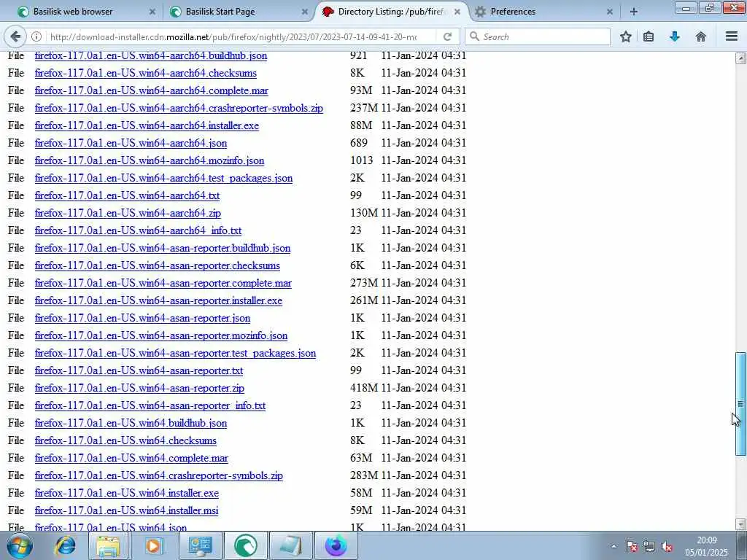Screen dimensions: 747x560
Task: Open win64.buildhub.json link
Action: point(131,424)
